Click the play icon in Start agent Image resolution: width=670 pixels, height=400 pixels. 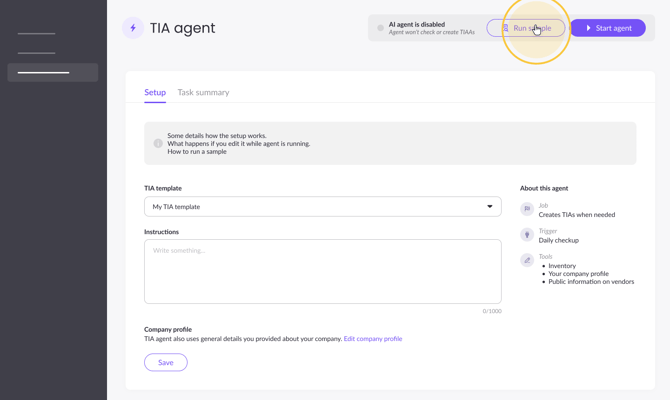pyautogui.click(x=589, y=28)
